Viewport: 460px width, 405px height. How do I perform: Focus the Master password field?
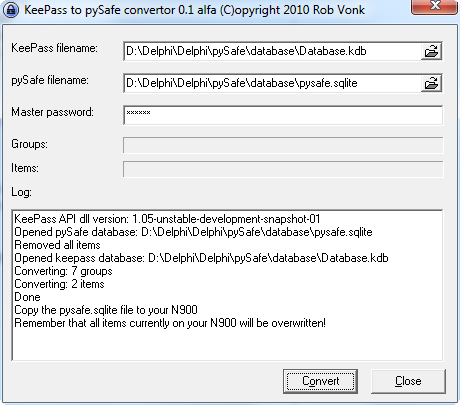283,115
